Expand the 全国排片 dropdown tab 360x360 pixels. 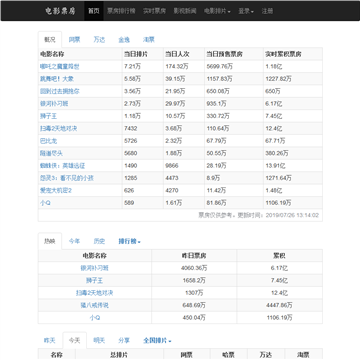point(157,341)
